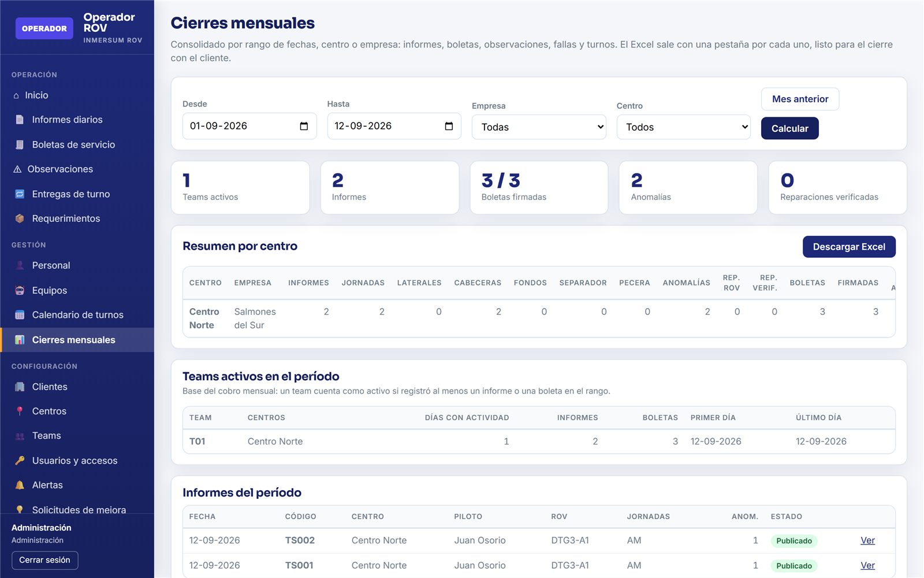Click the Mes anterior button
Viewport: 924px width, 578px height.
(x=800, y=99)
